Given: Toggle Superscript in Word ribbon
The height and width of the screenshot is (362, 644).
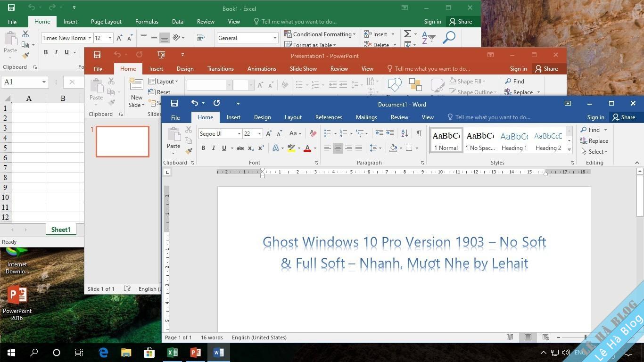Looking at the screenshot, I should (261, 148).
